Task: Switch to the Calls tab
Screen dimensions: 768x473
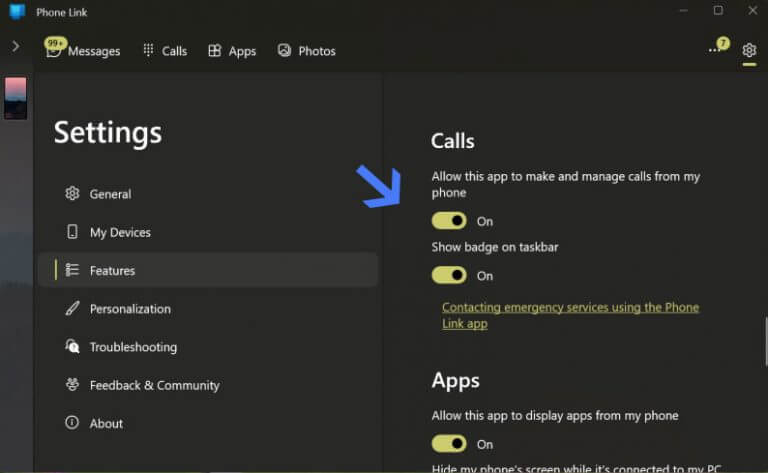Action: 165,51
